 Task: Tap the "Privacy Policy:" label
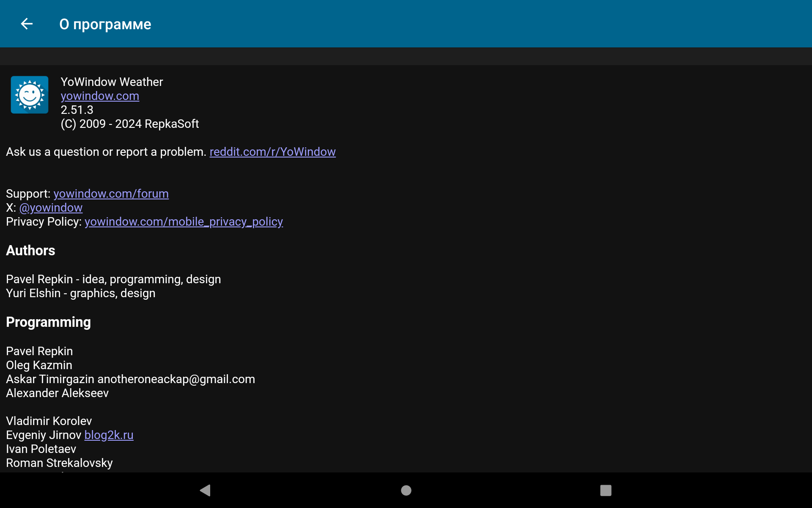click(44, 222)
